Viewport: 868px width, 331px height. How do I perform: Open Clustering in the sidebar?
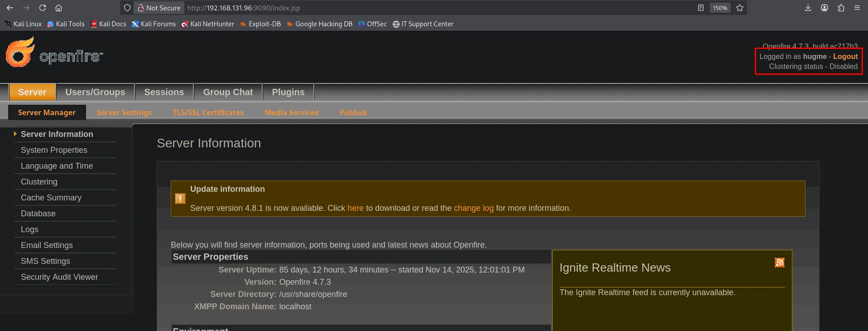[39, 182]
